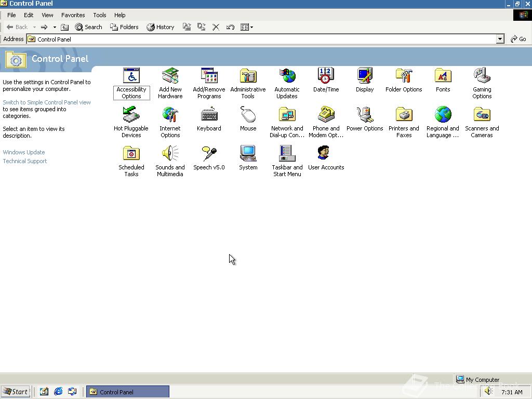The image size is (532, 399).
Task: Open the Help menu
Action: click(119, 15)
